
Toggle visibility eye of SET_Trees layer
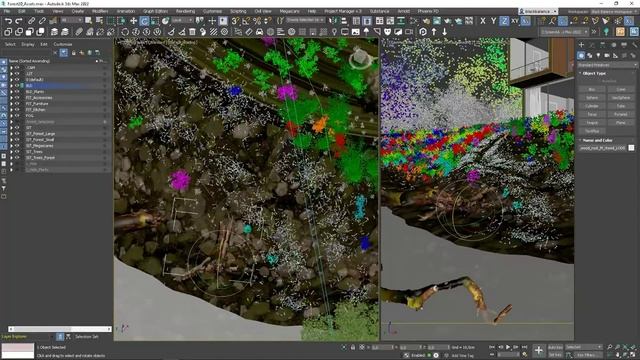pos(17,151)
